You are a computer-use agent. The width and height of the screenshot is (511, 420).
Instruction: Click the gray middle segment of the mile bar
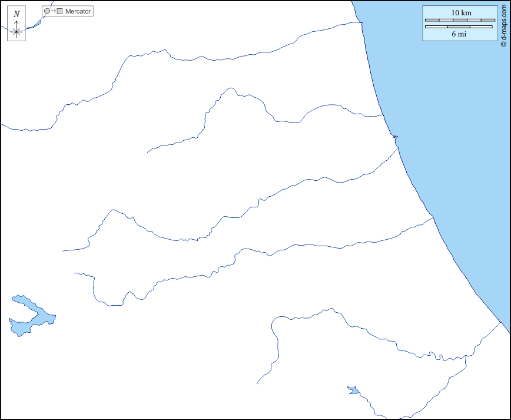pos(459,27)
